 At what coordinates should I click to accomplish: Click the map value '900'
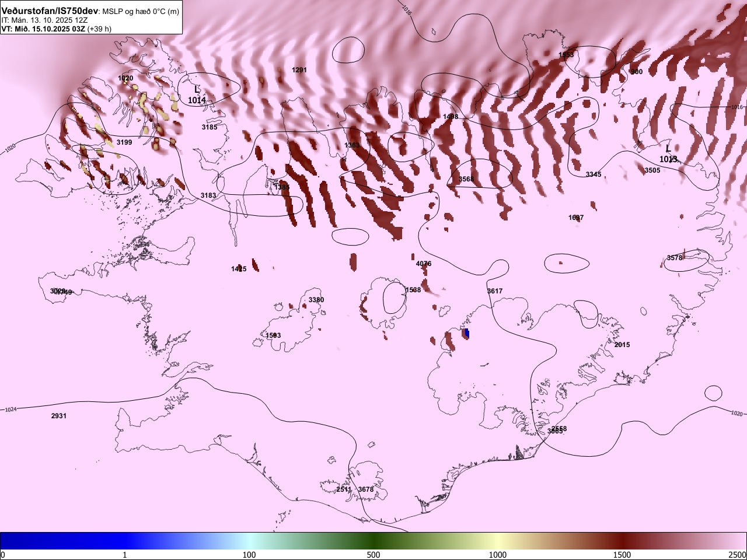637,72
